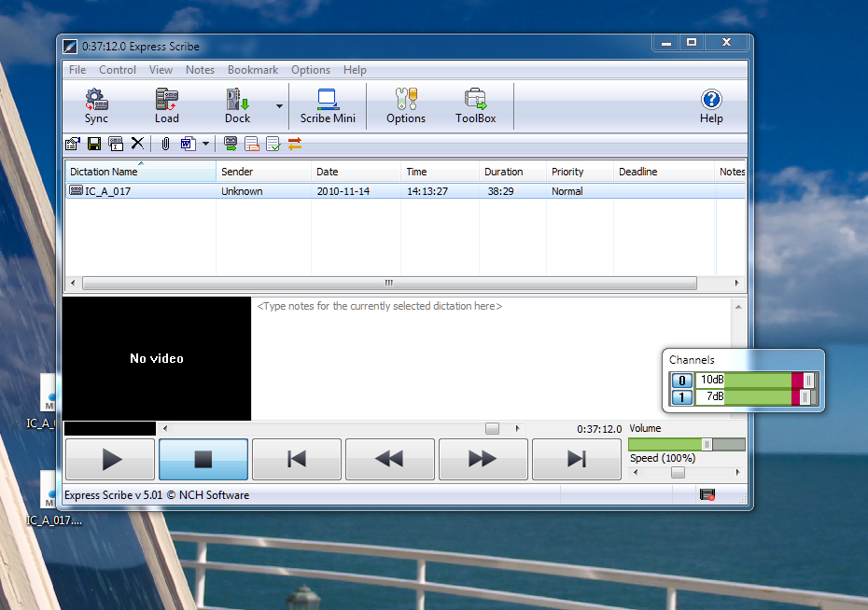Sort by Time column header
Screen dimensions: 868x610
[441, 172]
